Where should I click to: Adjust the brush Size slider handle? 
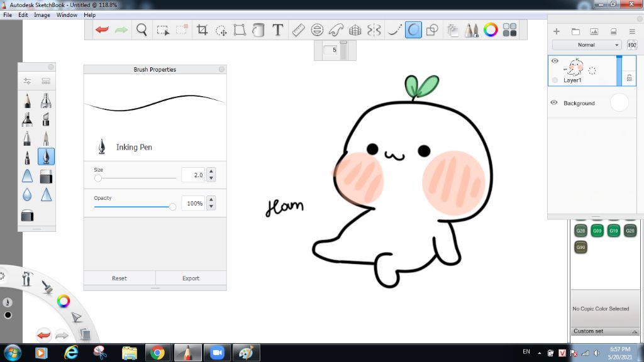pyautogui.click(x=97, y=178)
